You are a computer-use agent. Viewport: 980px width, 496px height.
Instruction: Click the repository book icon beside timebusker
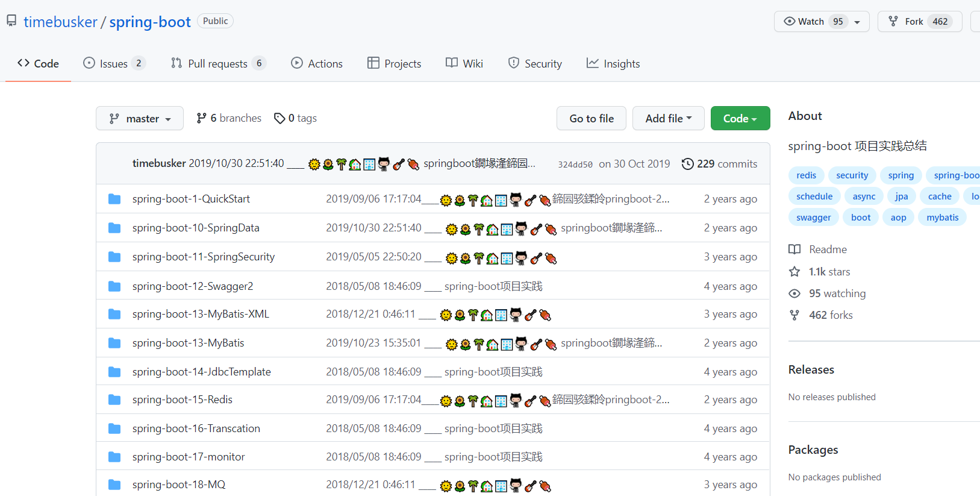[x=11, y=21]
